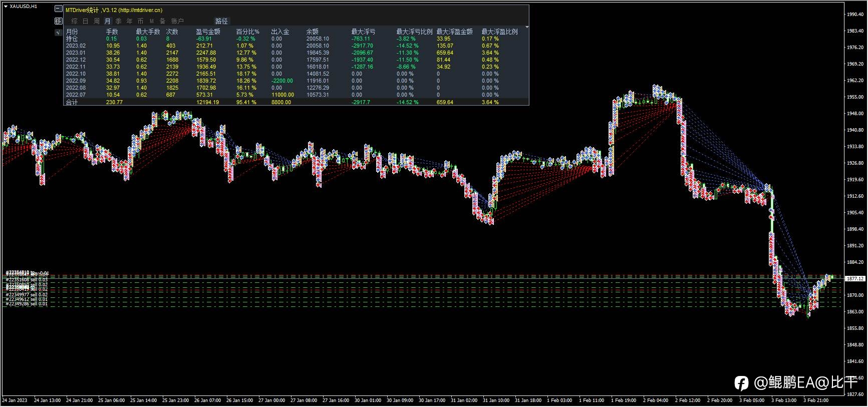This screenshot has width=868, height=407.
Task: Click the 12194.19 total profit value
Action: (x=207, y=102)
